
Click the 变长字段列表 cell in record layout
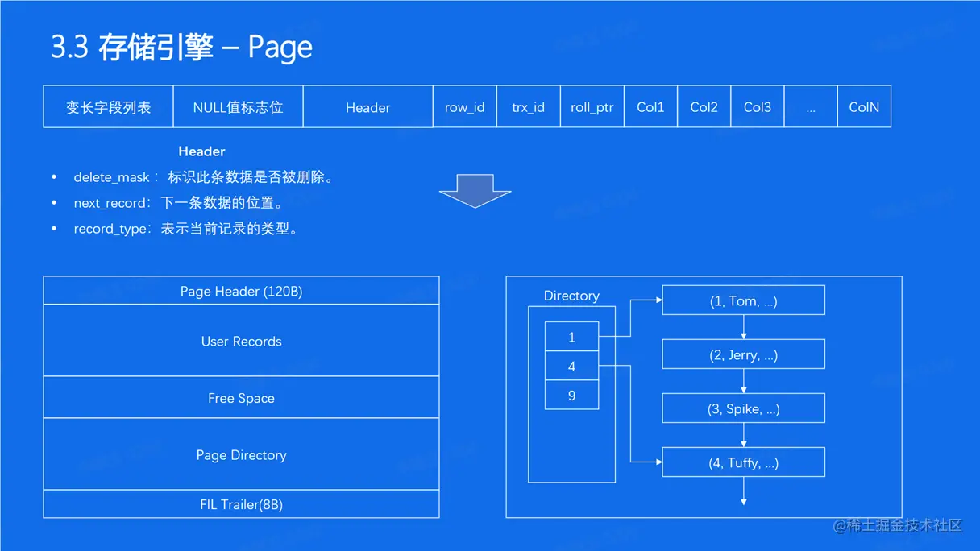[x=108, y=106]
